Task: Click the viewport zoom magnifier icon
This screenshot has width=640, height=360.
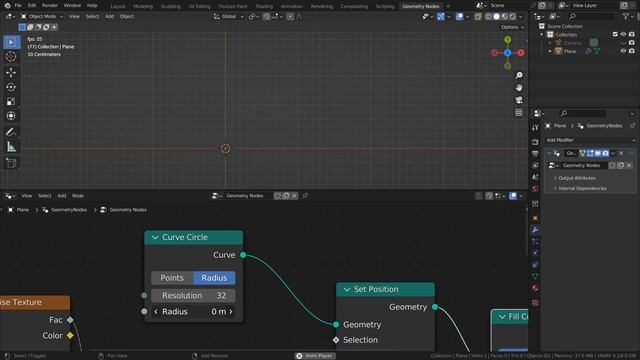Action: [519, 76]
